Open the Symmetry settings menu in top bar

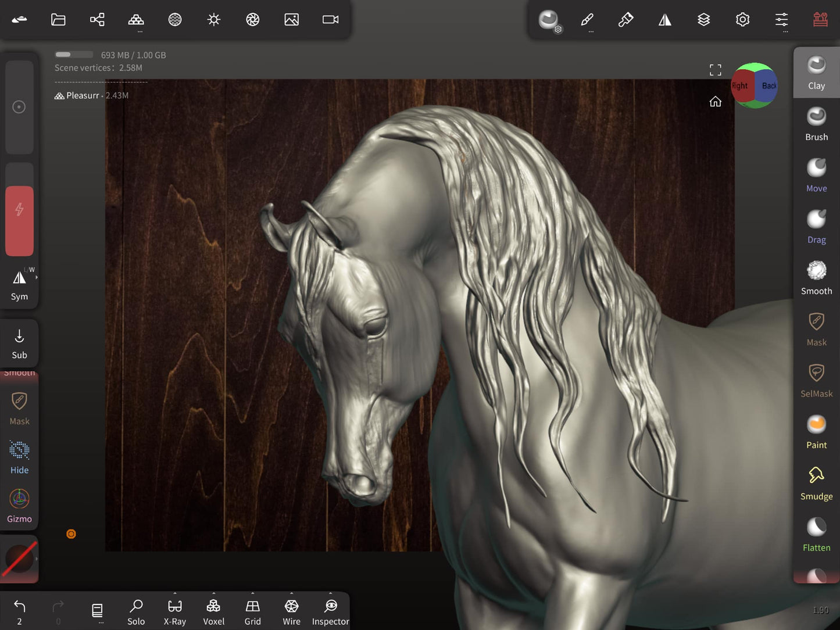coord(665,20)
